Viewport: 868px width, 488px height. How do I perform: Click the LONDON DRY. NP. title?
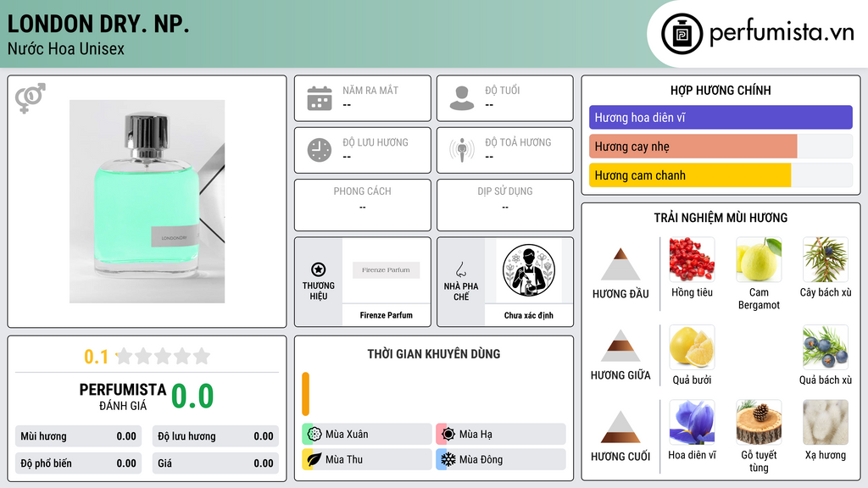[98, 24]
